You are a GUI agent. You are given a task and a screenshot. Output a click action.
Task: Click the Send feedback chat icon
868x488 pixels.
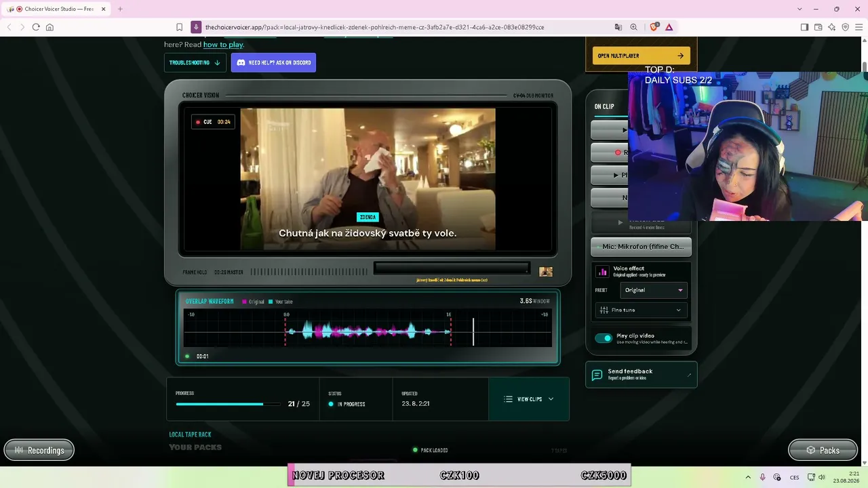point(597,375)
